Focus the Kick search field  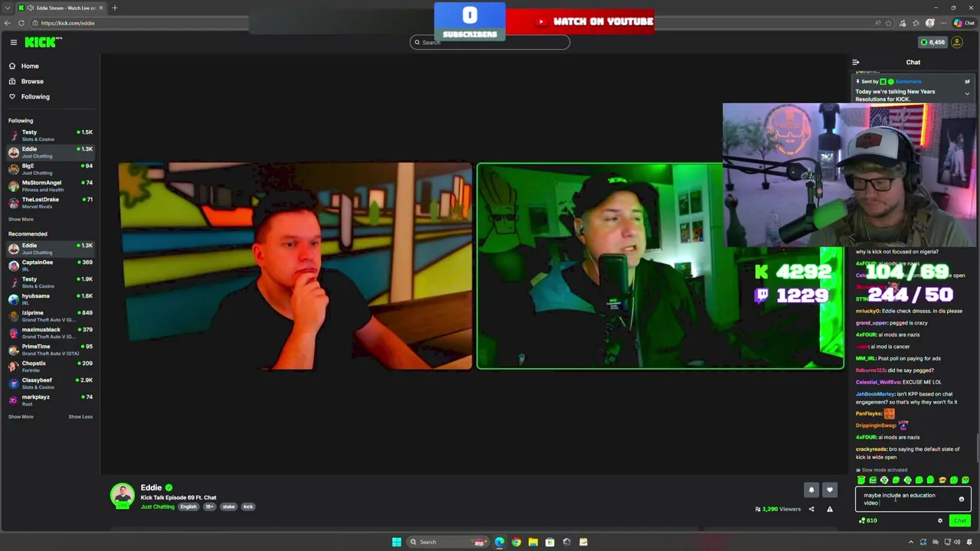tap(490, 42)
